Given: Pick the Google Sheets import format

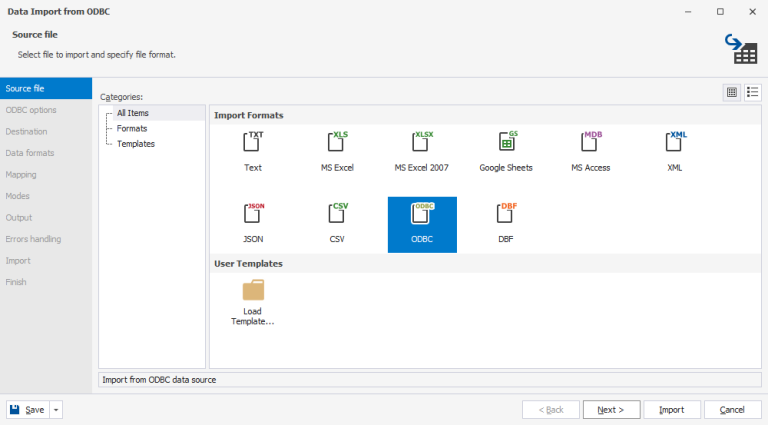Looking at the screenshot, I should pyautogui.click(x=506, y=143).
